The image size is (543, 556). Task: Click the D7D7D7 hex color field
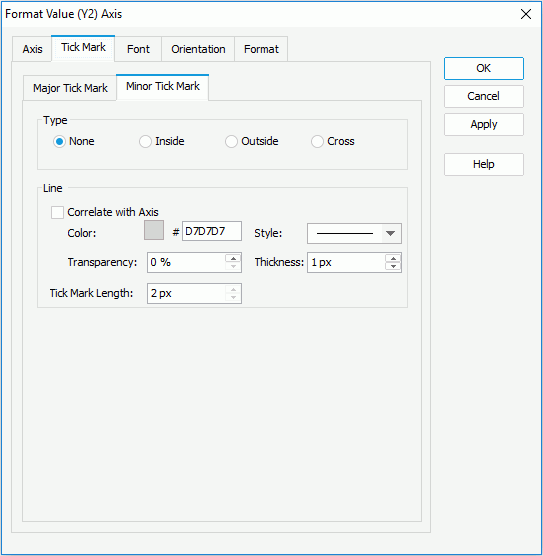point(212,231)
